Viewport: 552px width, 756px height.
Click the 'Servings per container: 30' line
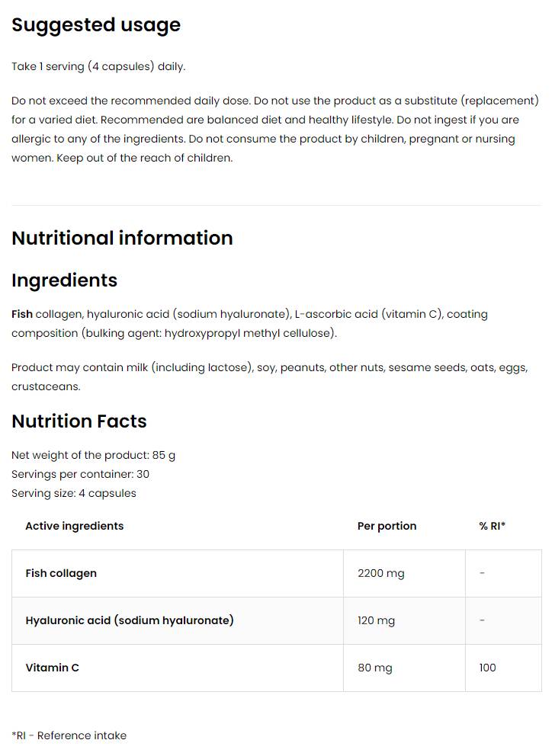pos(80,474)
